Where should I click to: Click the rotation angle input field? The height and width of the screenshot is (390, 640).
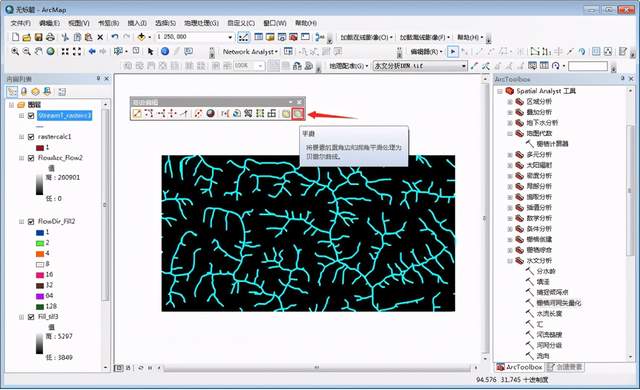tap(588, 66)
